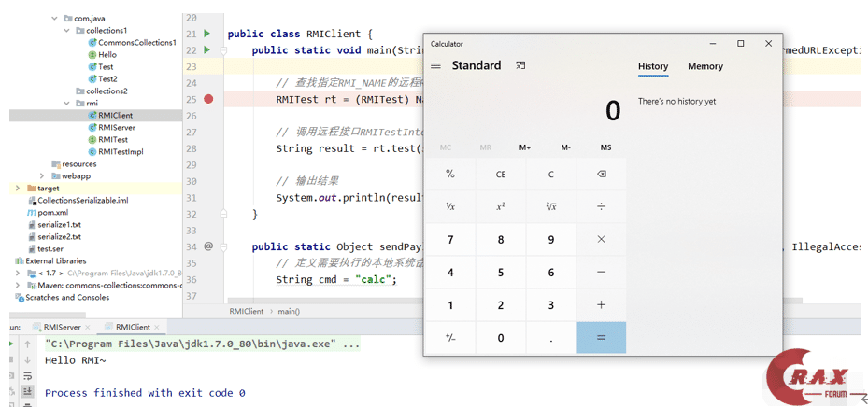Fold the main method at line 22

pyautogui.click(x=223, y=50)
